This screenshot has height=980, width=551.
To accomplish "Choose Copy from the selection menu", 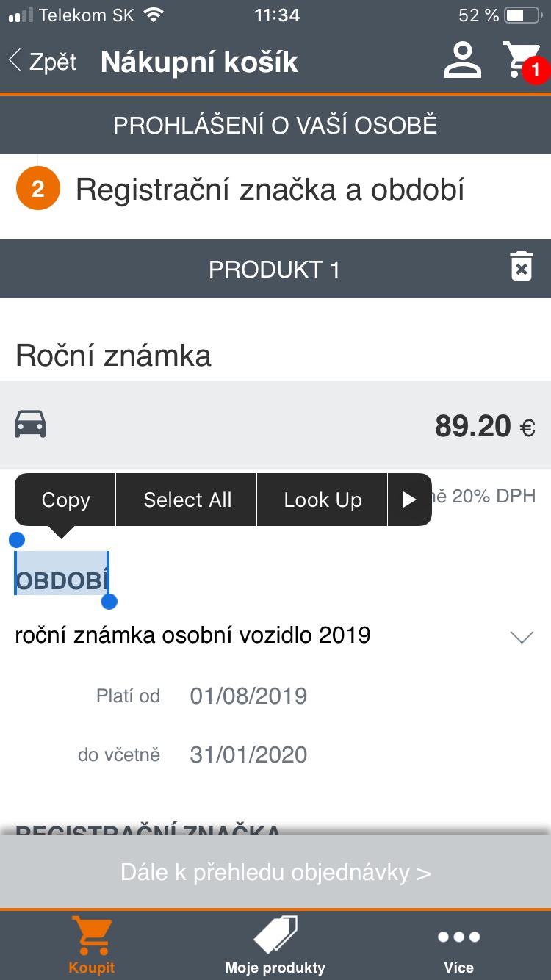I will pyautogui.click(x=65, y=500).
